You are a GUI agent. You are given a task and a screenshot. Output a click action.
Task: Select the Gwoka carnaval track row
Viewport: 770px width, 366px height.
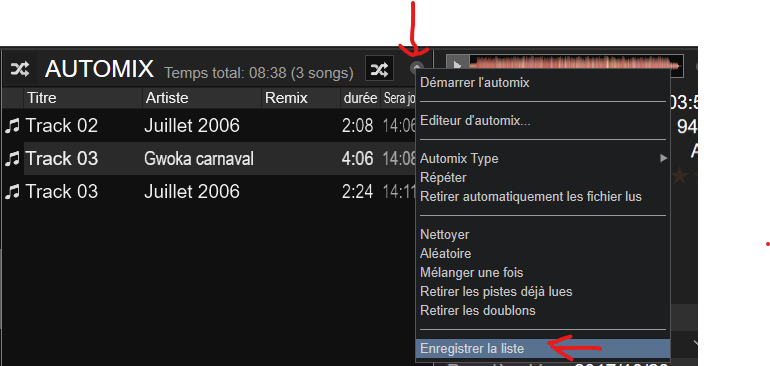[211, 159]
